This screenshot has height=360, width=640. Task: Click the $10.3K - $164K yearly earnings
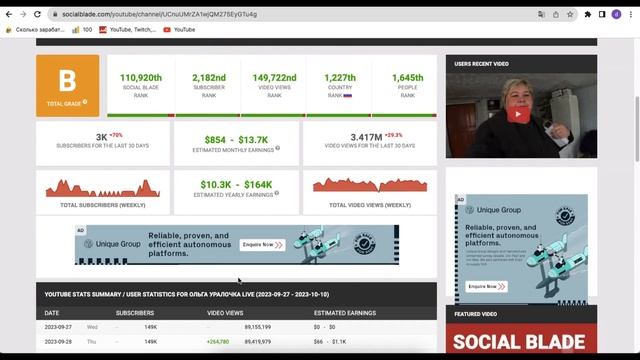pos(236,184)
